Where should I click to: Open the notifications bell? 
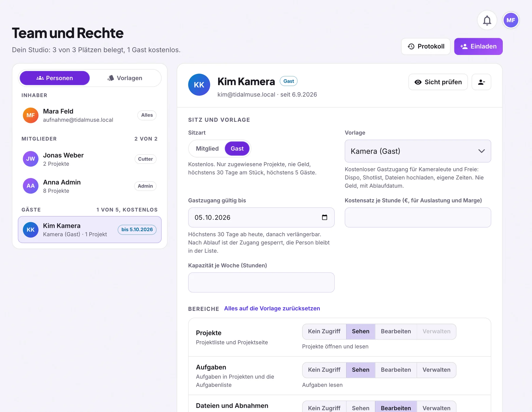tap(487, 20)
